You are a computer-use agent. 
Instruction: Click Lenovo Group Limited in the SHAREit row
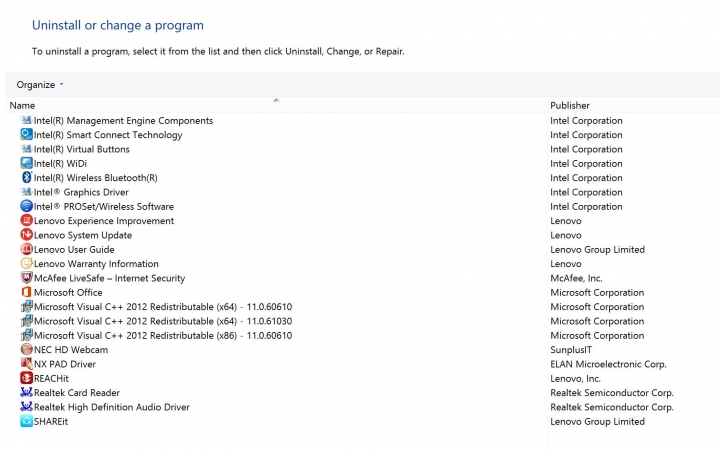tap(597, 421)
